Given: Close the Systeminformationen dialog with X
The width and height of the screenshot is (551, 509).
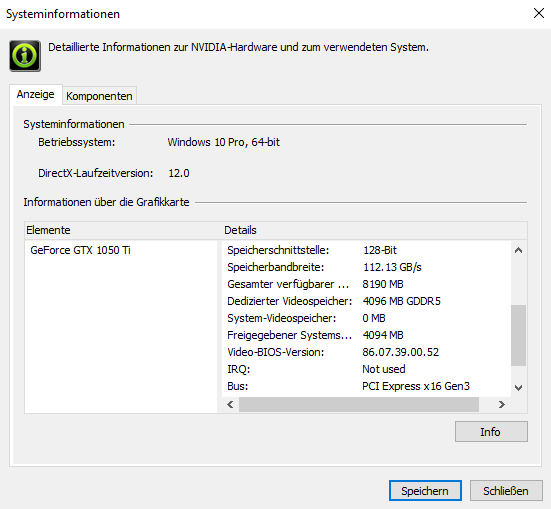Looking at the screenshot, I should pyautogui.click(x=539, y=13).
